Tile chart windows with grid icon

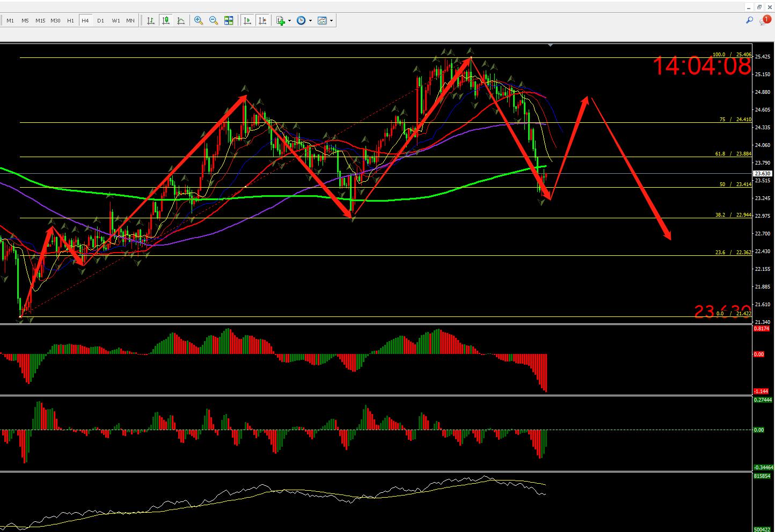click(x=229, y=20)
